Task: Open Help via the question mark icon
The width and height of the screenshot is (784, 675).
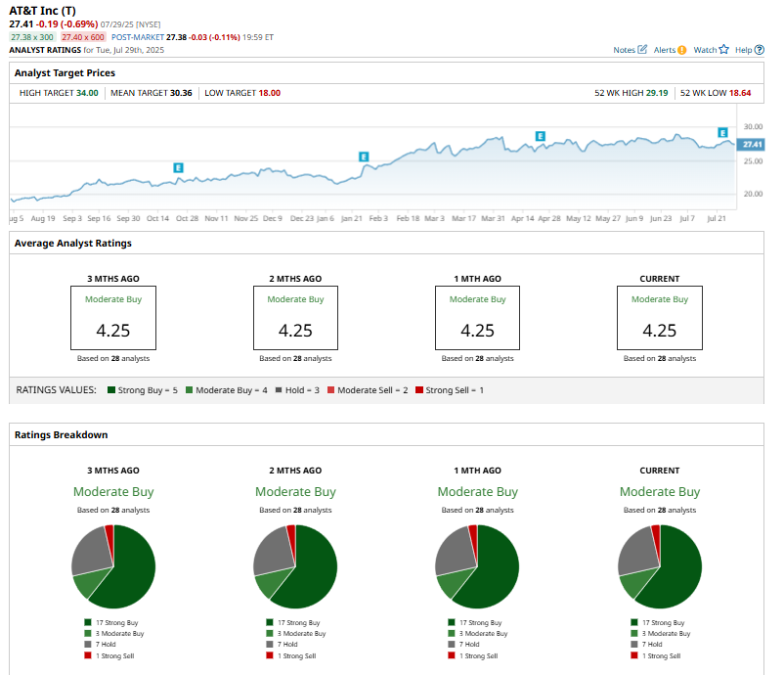Action: [x=759, y=50]
